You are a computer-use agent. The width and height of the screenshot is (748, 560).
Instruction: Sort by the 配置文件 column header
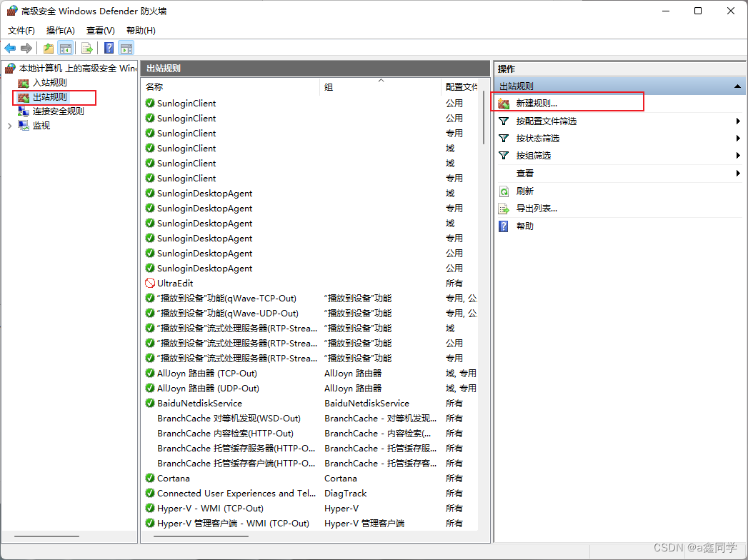pos(461,87)
